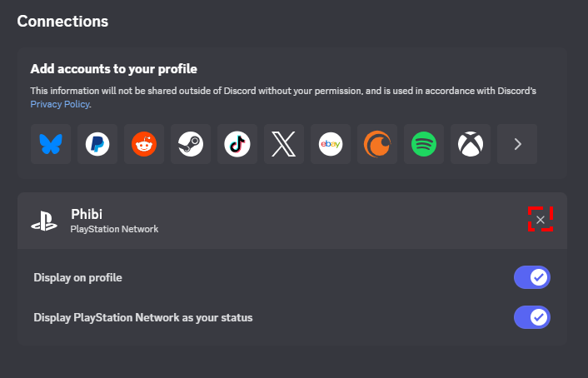The width and height of the screenshot is (588, 378).
Task: Link your Spotify account
Action: pyautogui.click(x=424, y=145)
